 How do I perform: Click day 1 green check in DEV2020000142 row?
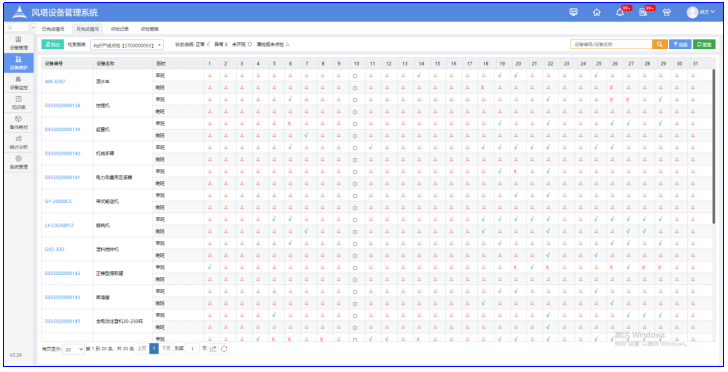tap(209, 267)
